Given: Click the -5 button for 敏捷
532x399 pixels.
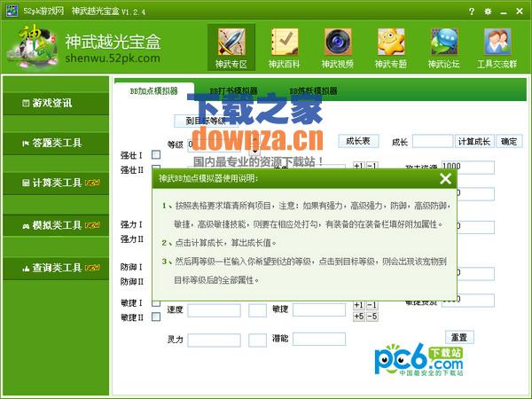Looking at the screenshot, I should pos(372,317).
